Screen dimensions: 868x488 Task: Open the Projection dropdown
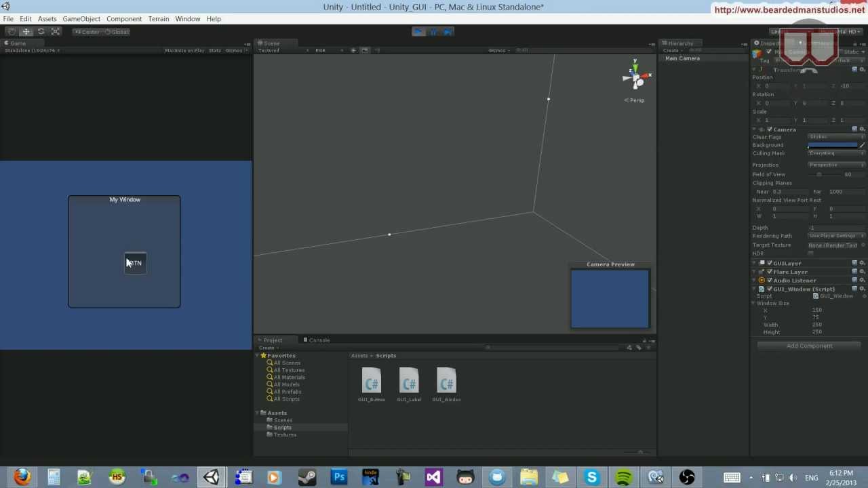point(836,165)
